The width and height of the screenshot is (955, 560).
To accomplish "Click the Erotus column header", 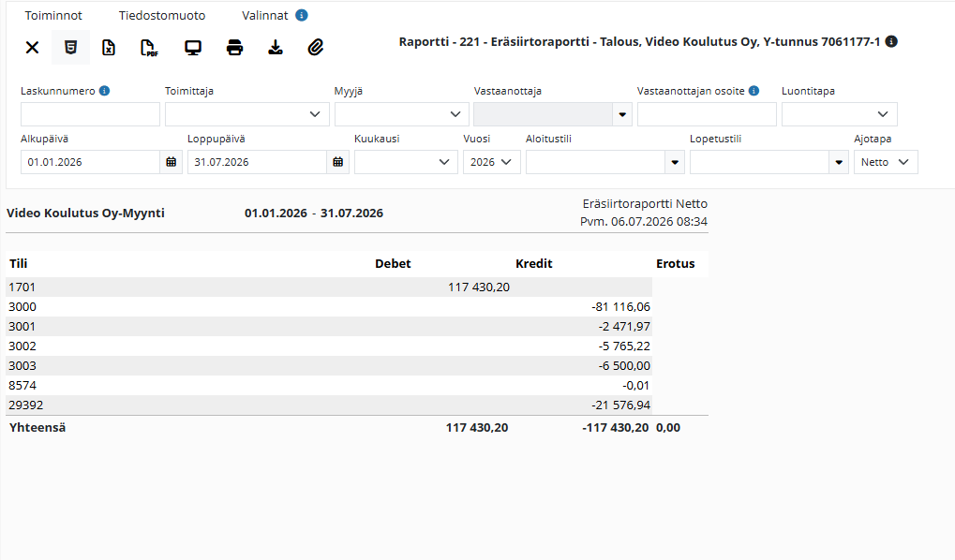I will 676,263.
